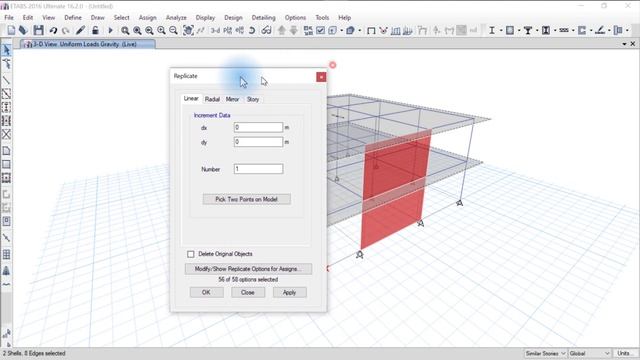Open the Assign menu

coord(147,18)
